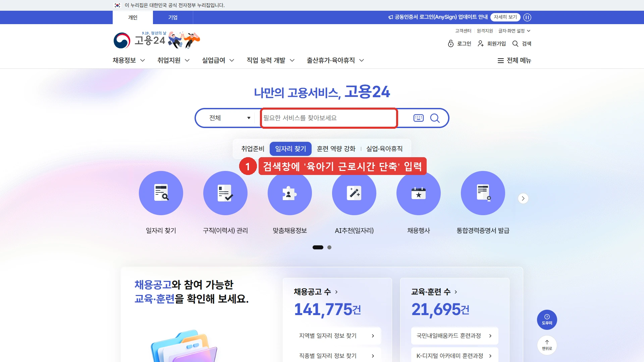Select the first carousel page indicator
This screenshot has height=362, width=644.
[318, 247]
